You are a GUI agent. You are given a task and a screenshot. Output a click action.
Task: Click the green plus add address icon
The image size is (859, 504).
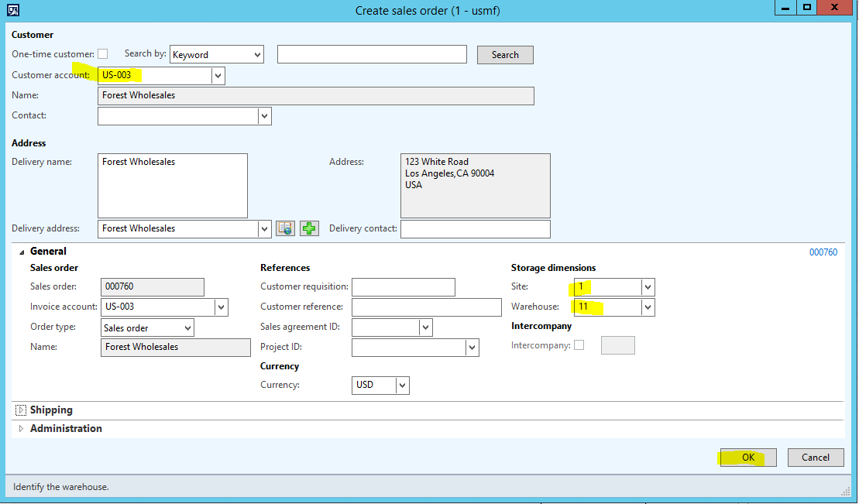point(309,228)
